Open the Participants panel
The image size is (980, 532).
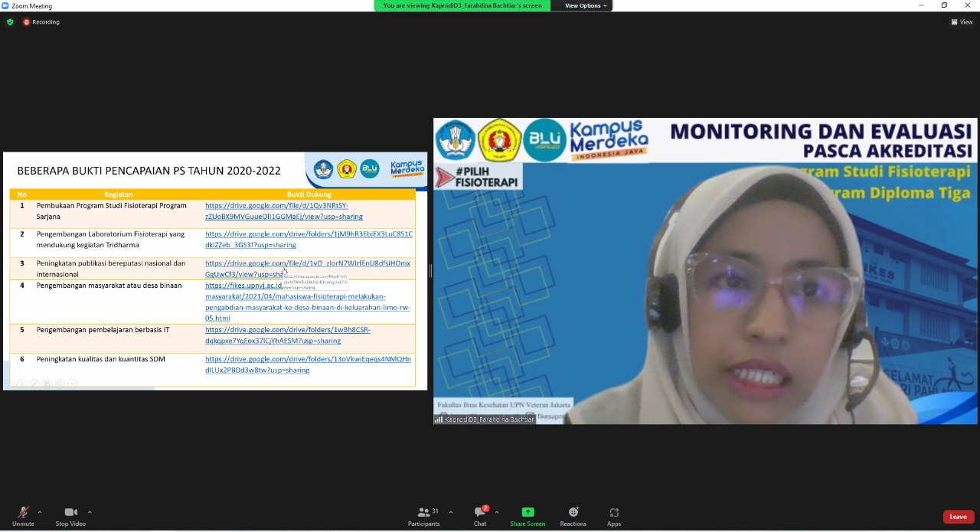pyautogui.click(x=423, y=516)
